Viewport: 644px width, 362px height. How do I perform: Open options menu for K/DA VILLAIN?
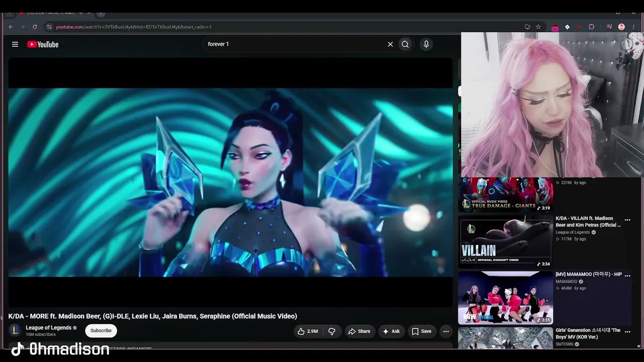[x=627, y=220]
